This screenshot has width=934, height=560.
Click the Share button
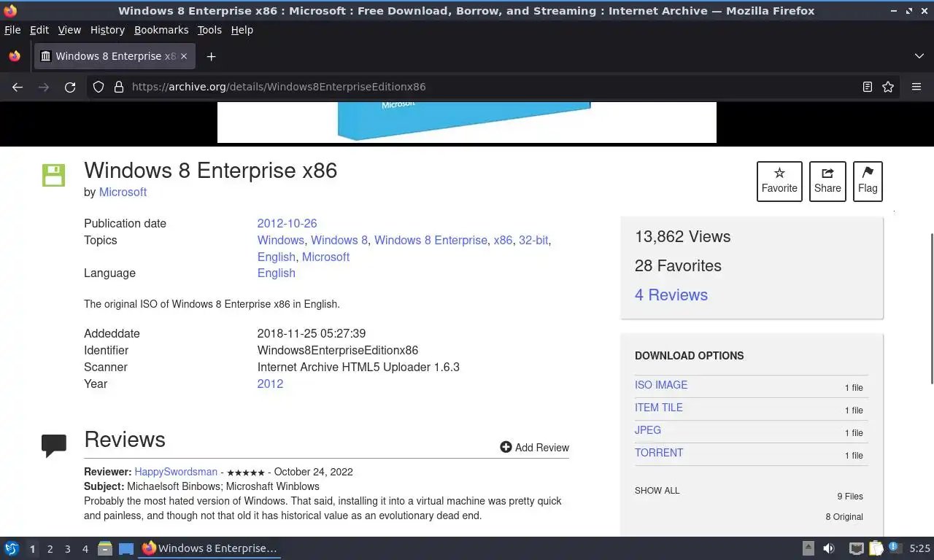(827, 181)
